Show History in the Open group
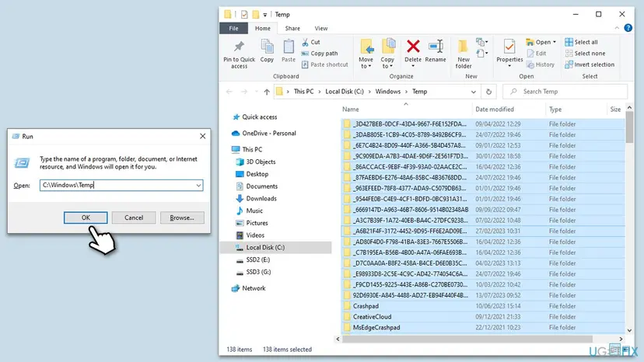The height and width of the screenshot is (362, 644). tap(541, 64)
